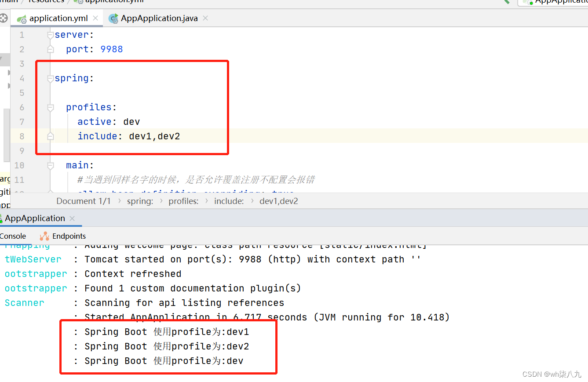Click the 'spring:' key in the editor

point(74,78)
